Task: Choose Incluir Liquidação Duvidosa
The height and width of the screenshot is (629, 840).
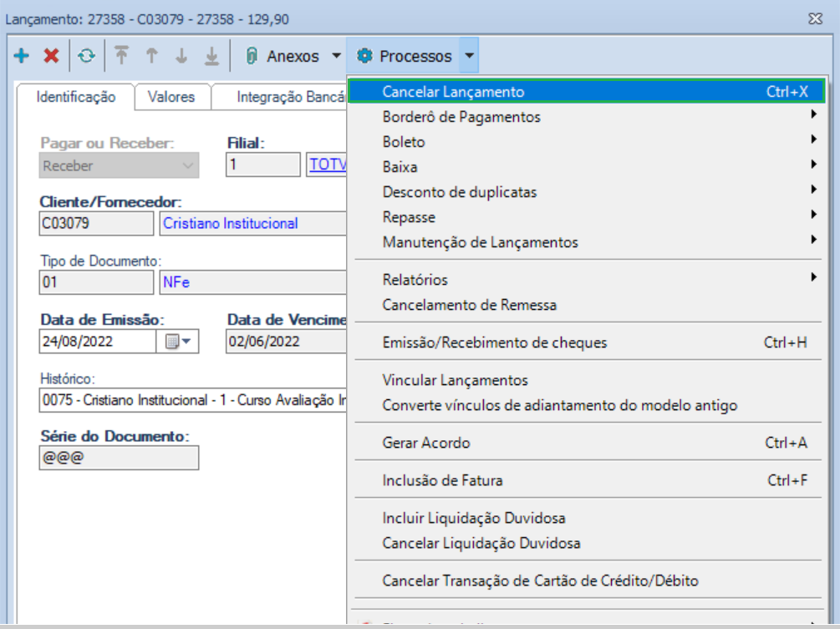Action: click(588, 518)
